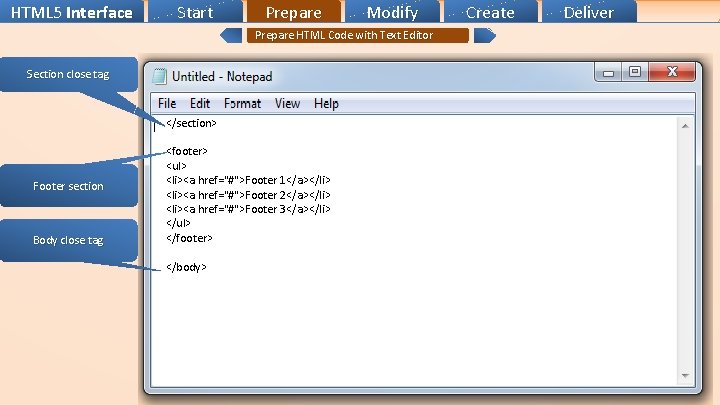Open the Modify tab

click(x=392, y=11)
